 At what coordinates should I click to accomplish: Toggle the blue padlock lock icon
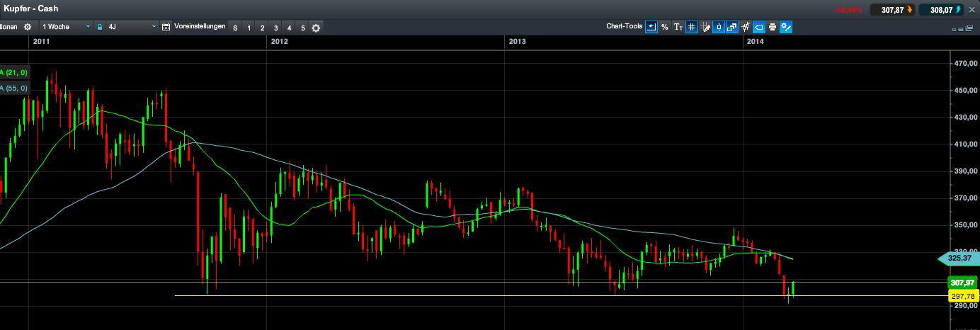(x=100, y=27)
